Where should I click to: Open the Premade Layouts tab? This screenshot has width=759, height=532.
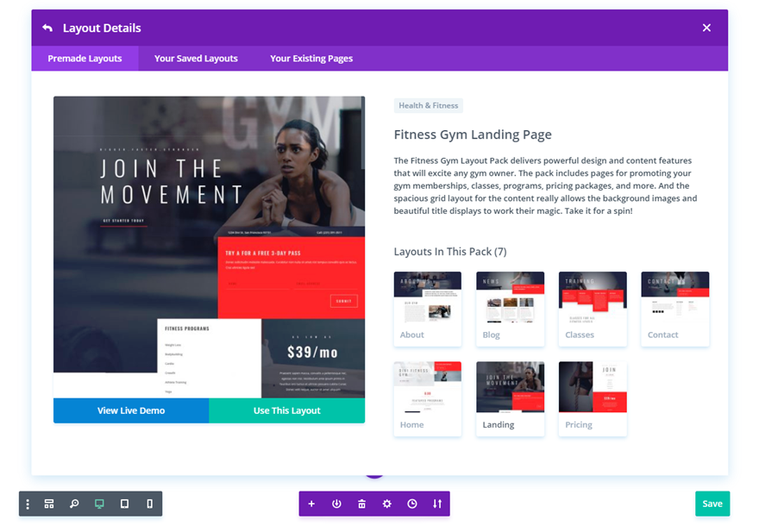coord(85,59)
